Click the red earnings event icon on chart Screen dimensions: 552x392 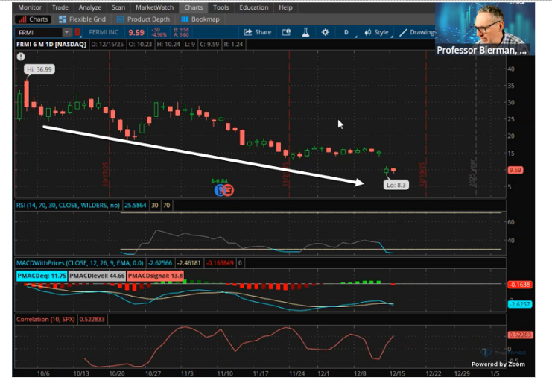click(229, 190)
